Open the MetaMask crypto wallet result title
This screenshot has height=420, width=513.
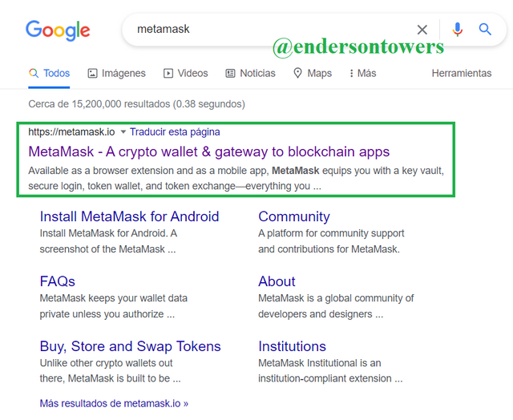(x=208, y=151)
